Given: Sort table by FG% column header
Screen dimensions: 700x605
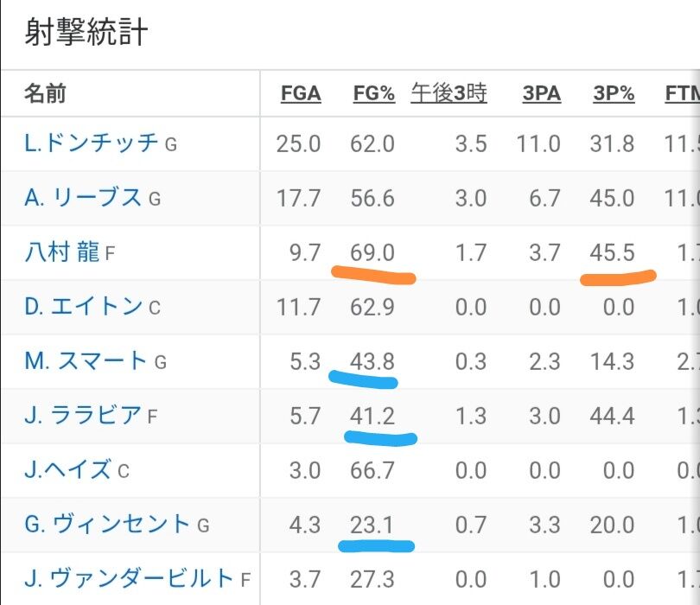Looking at the screenshot, I should pyautogui.click(x=374, y=93).
